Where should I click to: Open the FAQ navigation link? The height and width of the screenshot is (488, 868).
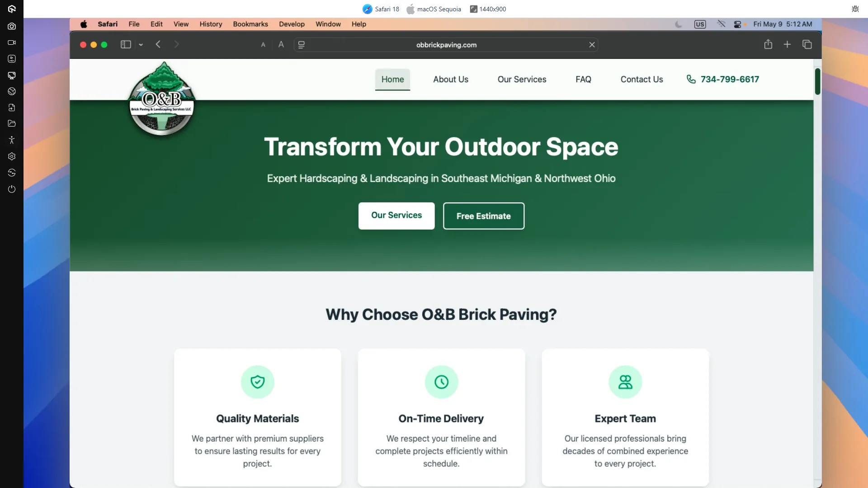point(583,80)
